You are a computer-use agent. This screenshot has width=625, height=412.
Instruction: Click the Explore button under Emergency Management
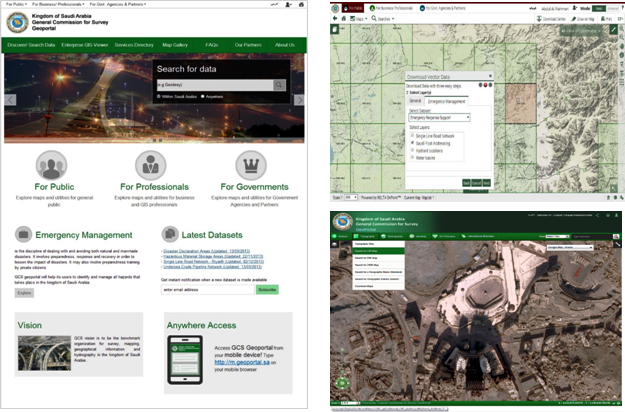pos(24,293)
